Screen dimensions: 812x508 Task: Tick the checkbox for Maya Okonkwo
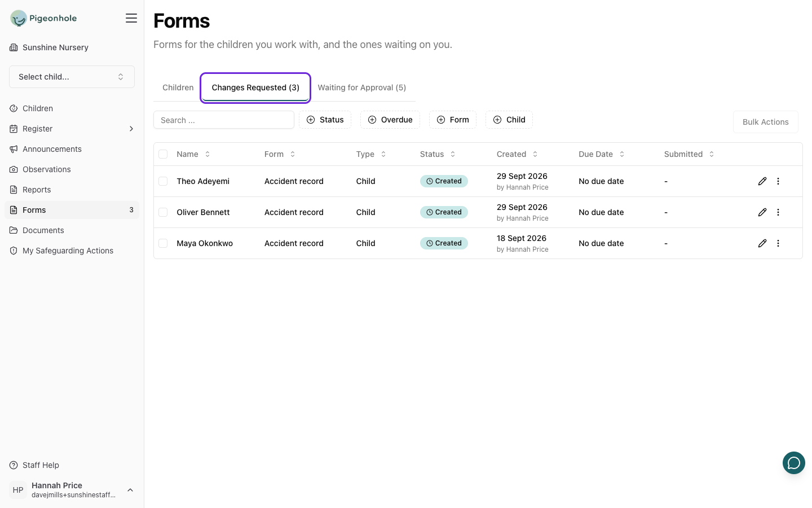click(x=163, y=243)
